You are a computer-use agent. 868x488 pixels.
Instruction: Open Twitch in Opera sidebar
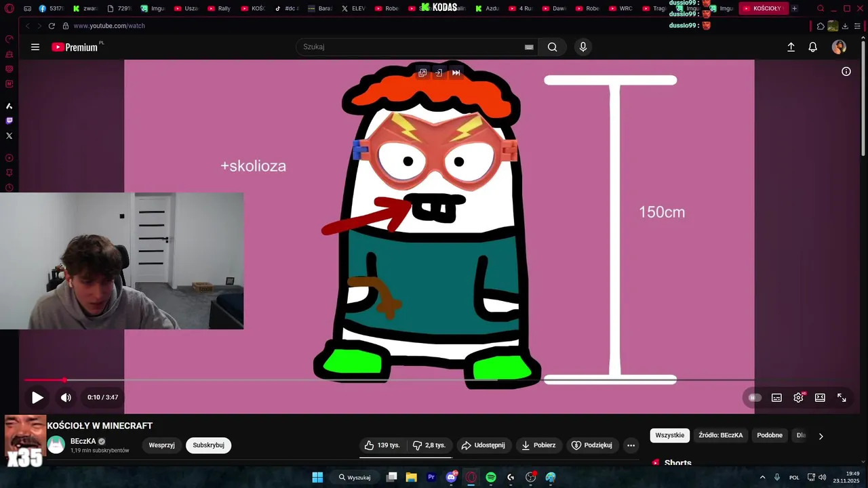9,121
